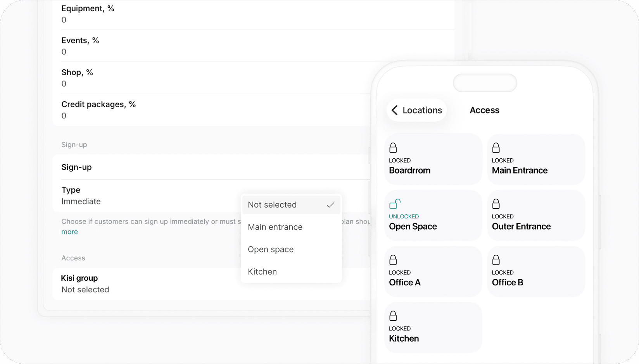The width and height of the screenshot is (639, 364).
Task: Tap the lock icon on the Kitchen card
Action: pyautogui.click(x=393, y=315)
